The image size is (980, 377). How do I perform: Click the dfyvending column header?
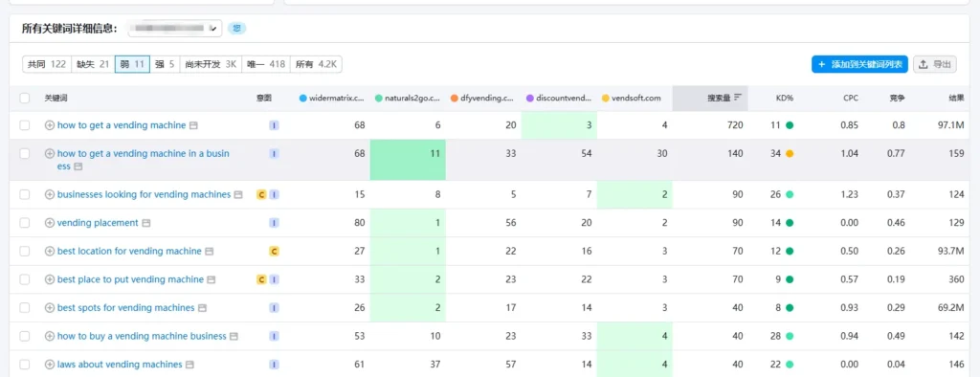(x=483, y=99)
